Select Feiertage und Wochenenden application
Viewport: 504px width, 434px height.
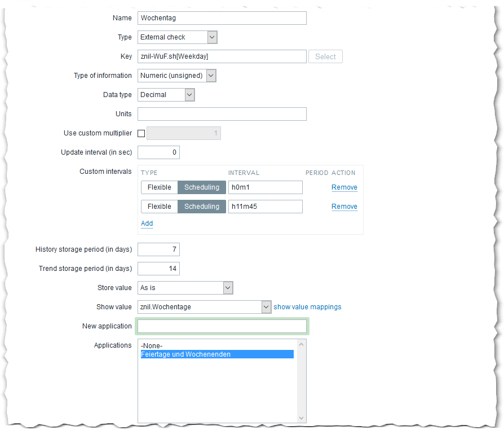pos(217,354)
